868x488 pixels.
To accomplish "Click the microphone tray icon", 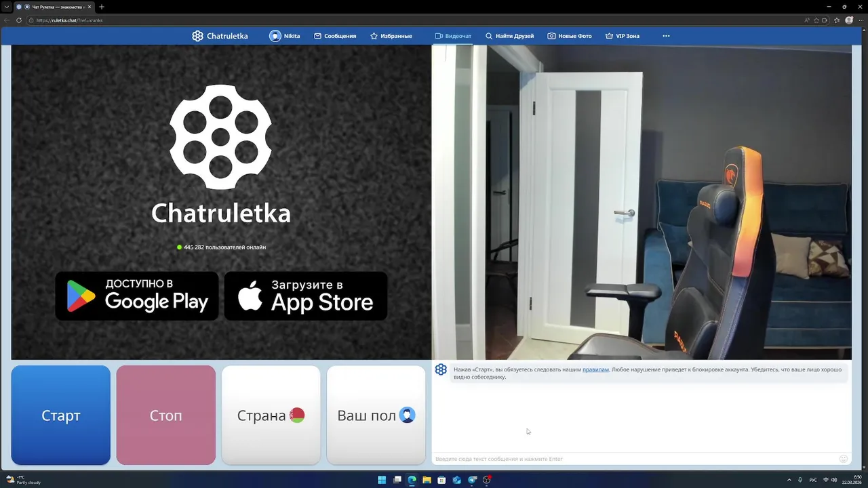I will [x=800, y=480].
